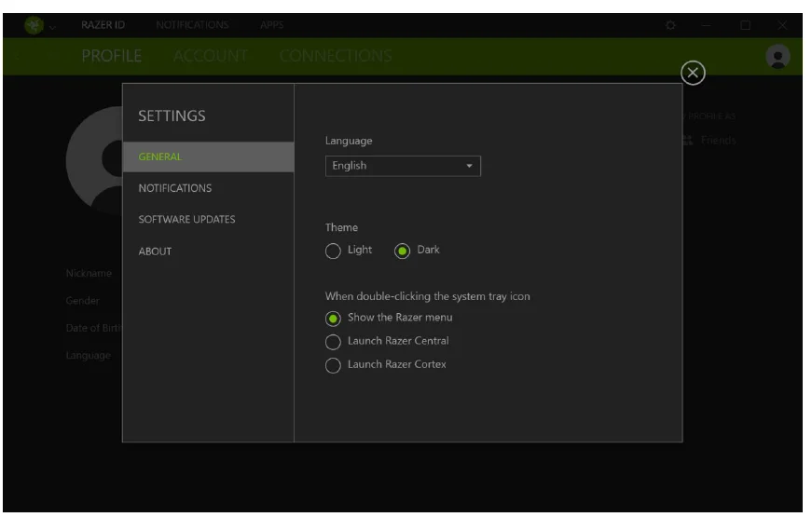Open the user avatar icon at top right

pos(778,57)
